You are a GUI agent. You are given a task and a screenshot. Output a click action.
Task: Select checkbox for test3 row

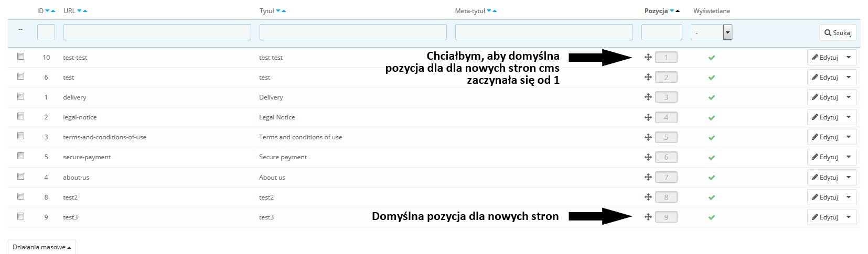coord(21,216)
